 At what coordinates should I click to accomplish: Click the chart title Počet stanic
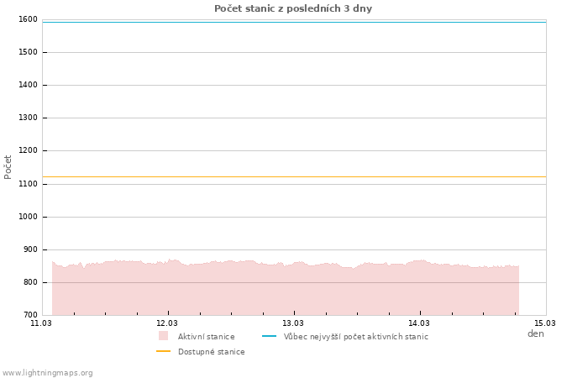pyautogui.click(x=293, y=8)
